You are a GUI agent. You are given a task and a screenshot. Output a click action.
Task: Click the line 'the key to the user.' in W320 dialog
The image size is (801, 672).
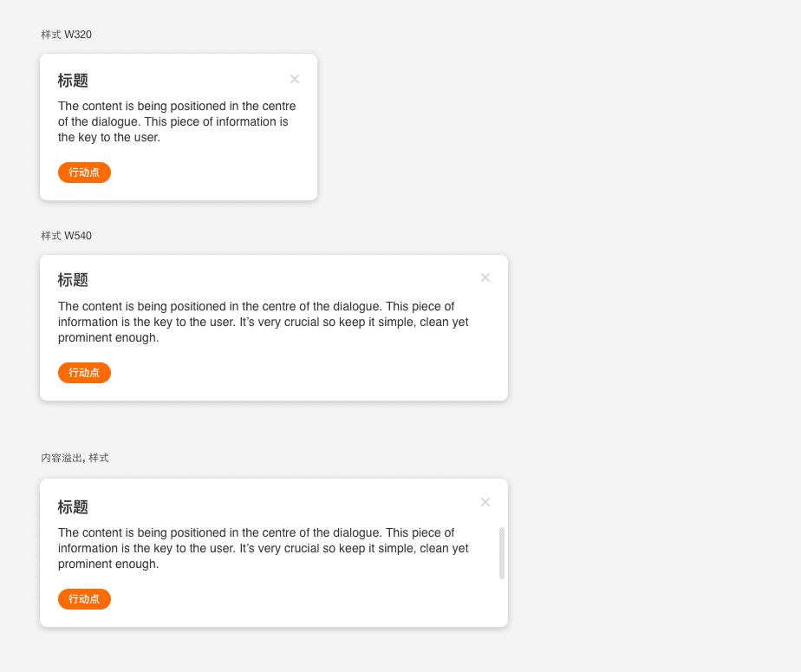(x=109, y=137)
